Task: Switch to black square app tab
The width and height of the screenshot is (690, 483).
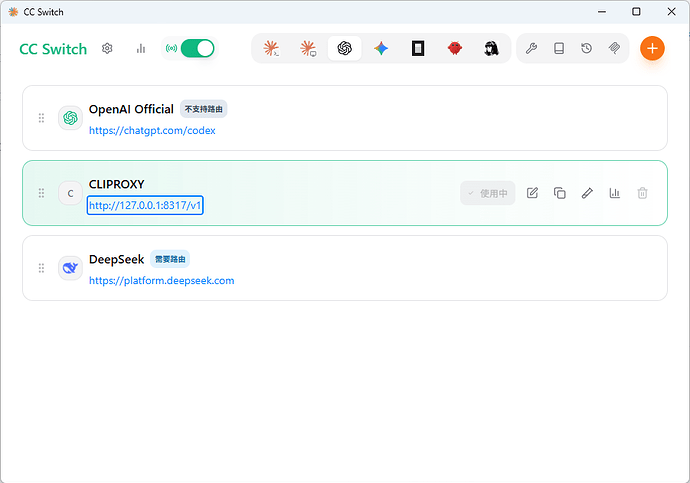Action: pyautogui.click(x=418, y=48)
